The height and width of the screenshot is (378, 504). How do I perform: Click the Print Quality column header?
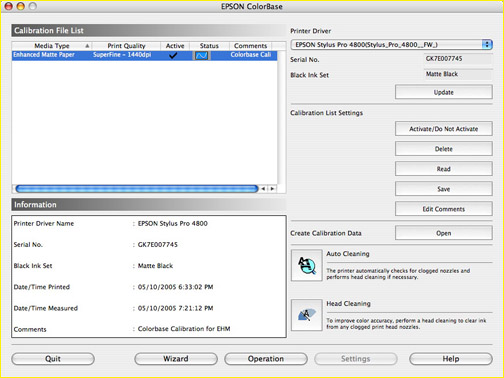tap(126, 46)
